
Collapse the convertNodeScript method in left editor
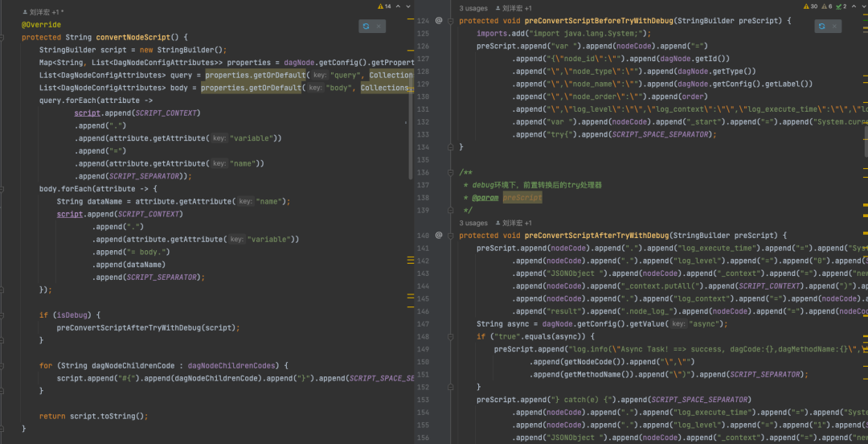[2, 38]
